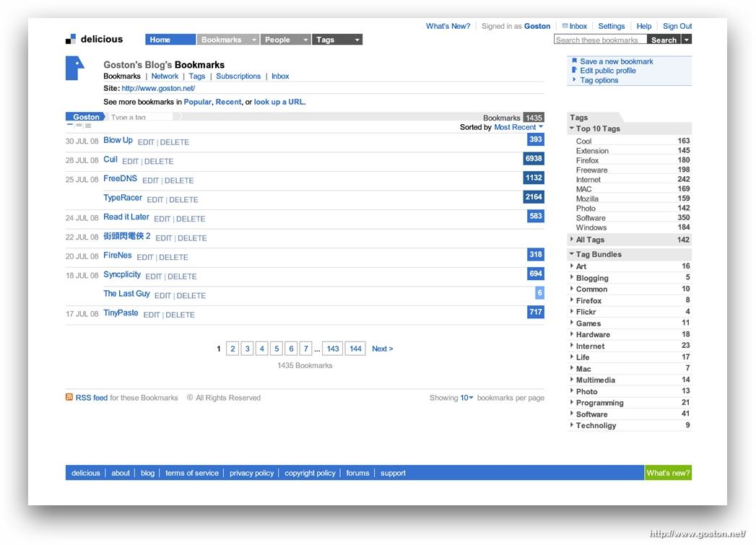Edit the TinyPaste bookmark
Image resolution: width=756 pixels, height=545 pixels.
152,315
